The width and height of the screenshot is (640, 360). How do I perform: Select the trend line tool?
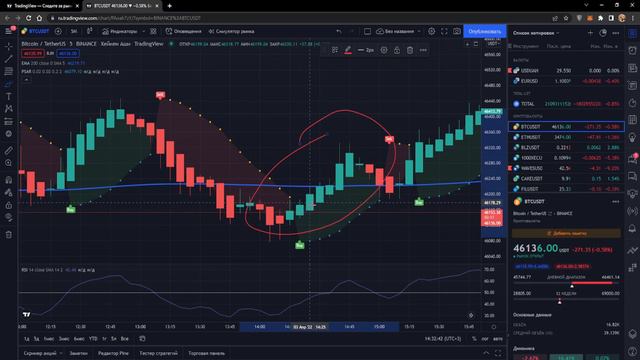pyautogui.click(x=9, y=59)
